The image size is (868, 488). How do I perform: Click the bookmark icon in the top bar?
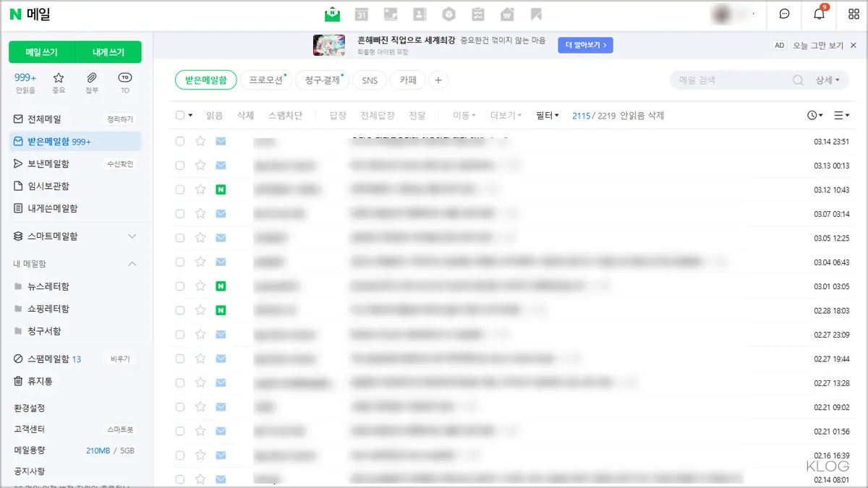pyautogui.click(x=535, y=14)
